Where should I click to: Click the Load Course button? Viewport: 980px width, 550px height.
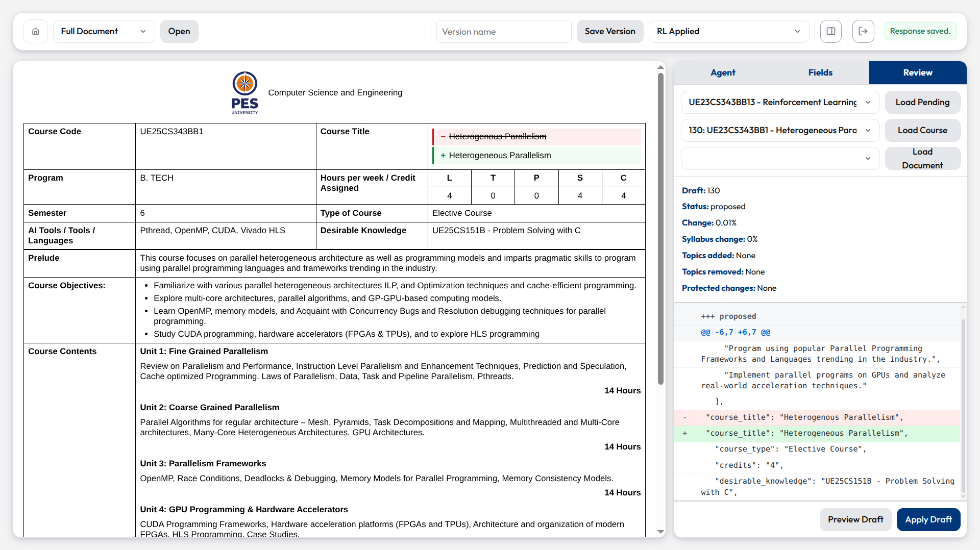point(922,131)
